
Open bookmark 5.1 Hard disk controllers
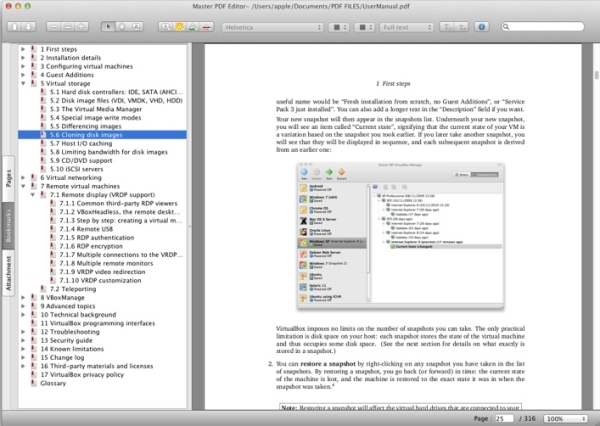coord(116,92)
